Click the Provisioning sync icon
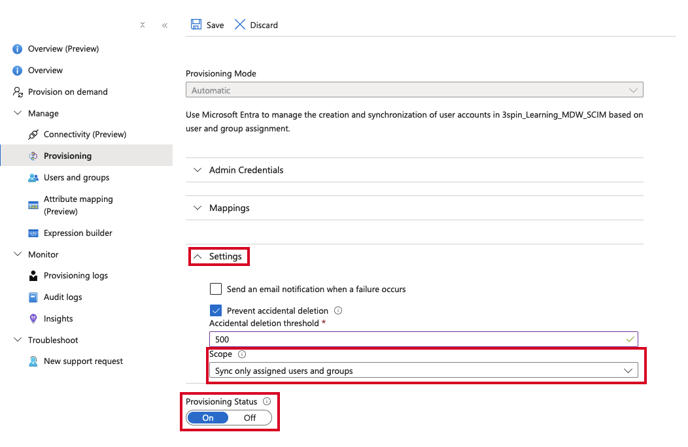This screenshot has width=688, height=447. pyautogui.click(x=33, y=156)
